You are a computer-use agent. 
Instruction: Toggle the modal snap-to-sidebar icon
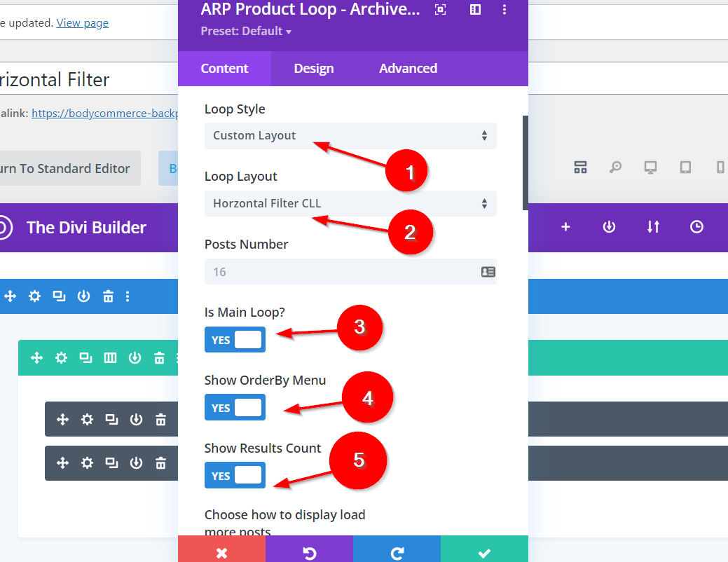click(475, 10)
